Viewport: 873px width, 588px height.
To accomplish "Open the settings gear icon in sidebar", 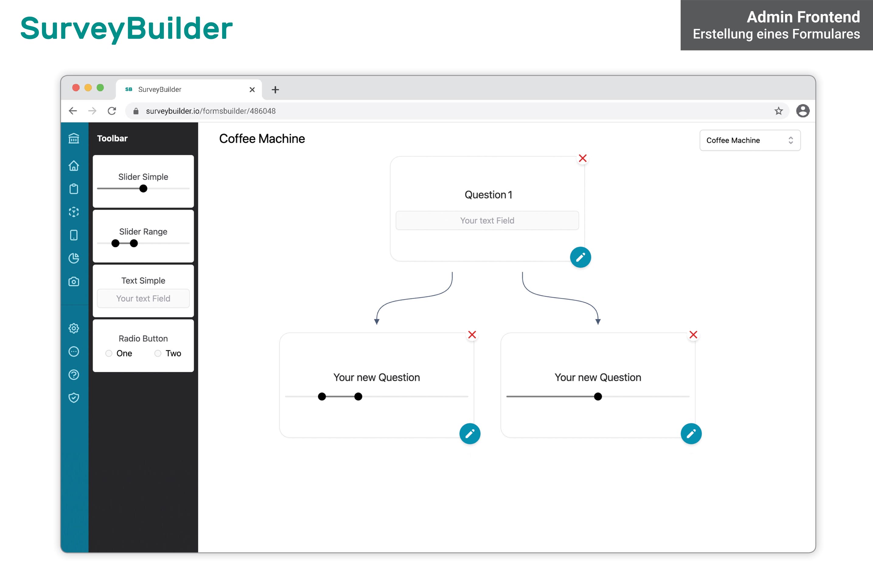I will (74, 329).
